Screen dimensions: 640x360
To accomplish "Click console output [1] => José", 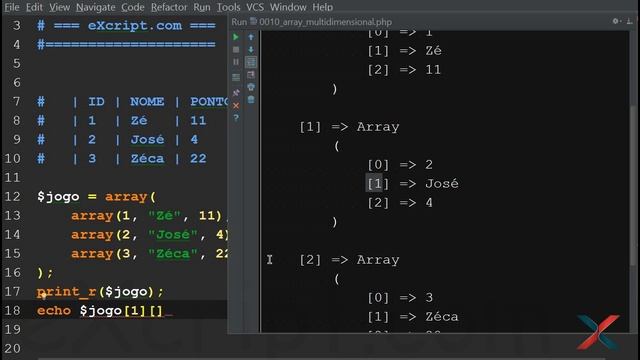I will coord(413,184).
